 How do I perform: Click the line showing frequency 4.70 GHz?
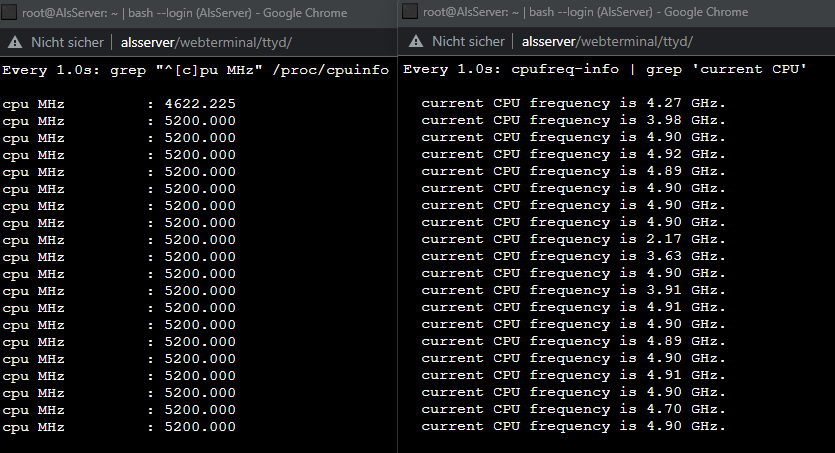click(x=574, y=409)
